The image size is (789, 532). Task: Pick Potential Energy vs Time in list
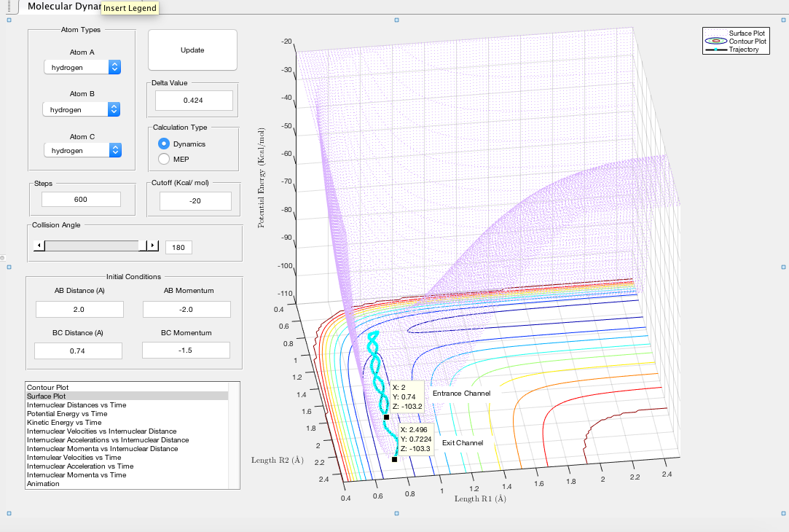pos(66,413)
